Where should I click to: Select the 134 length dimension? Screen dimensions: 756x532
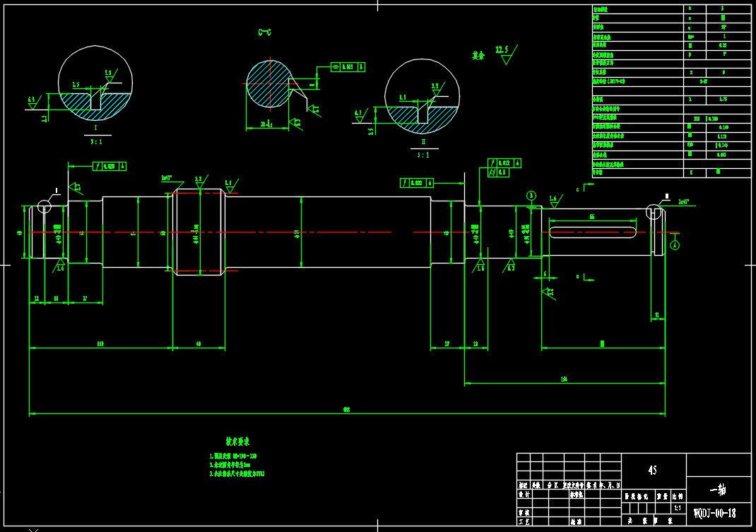[564, 380]
